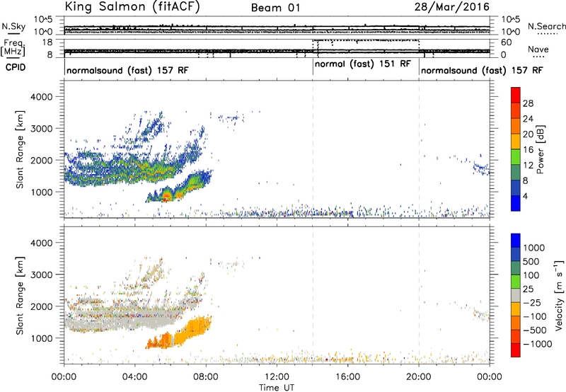Select the 'CPID' row label
This screenshot has width=566, height=392.
pyautogui.click(x=16, y=67)
